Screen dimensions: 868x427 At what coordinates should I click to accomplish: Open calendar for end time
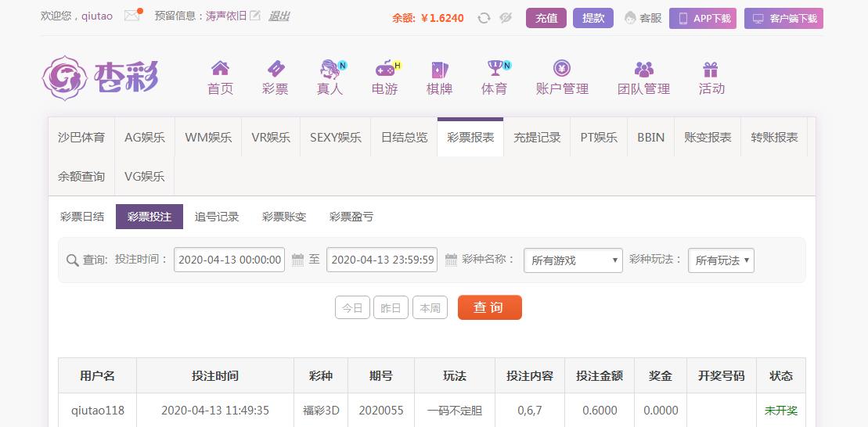point(451,260)
